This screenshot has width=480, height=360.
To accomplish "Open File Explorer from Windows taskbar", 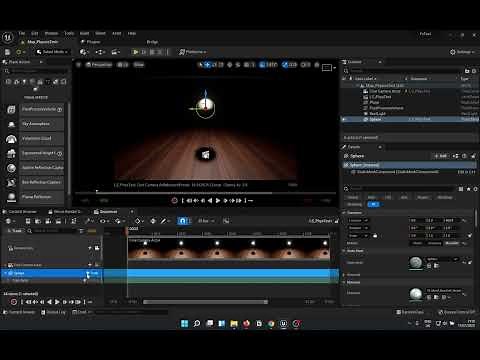I will point(234,323).
